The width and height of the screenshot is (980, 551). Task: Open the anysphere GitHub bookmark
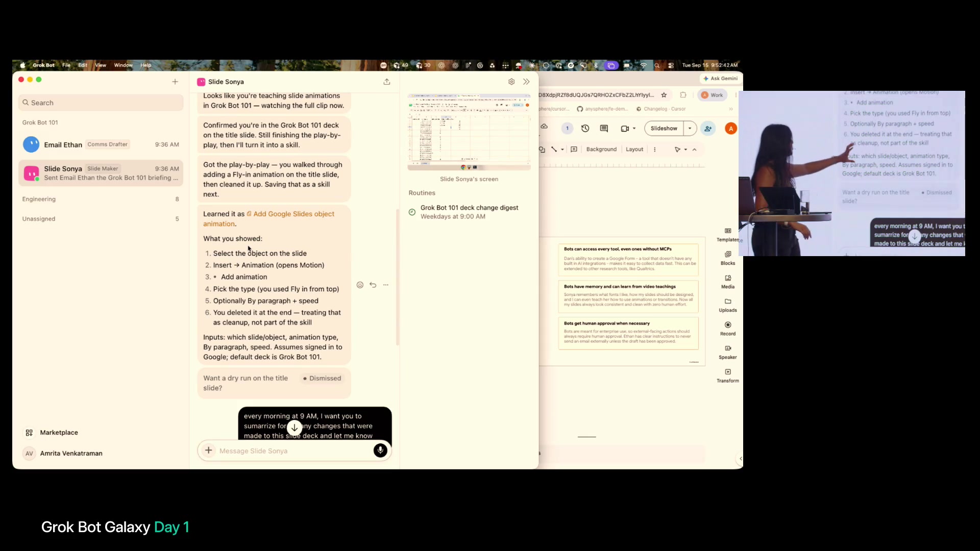[x=603, y=109]
